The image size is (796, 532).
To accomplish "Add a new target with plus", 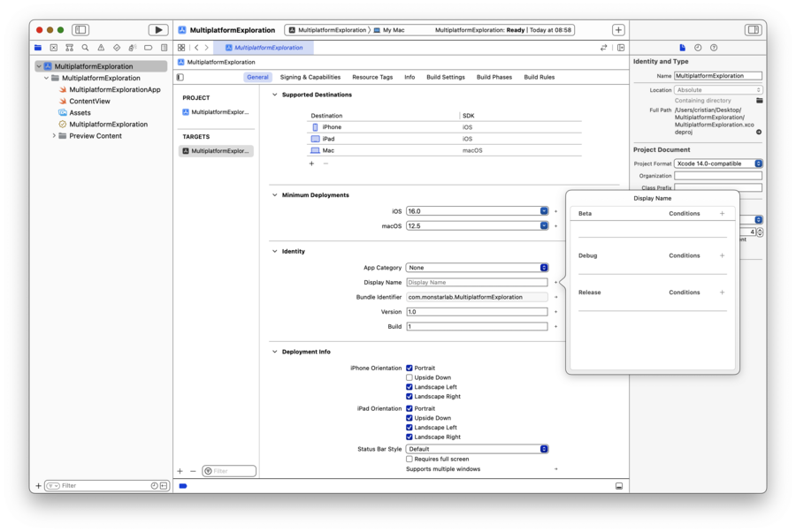I will [180, 471].
